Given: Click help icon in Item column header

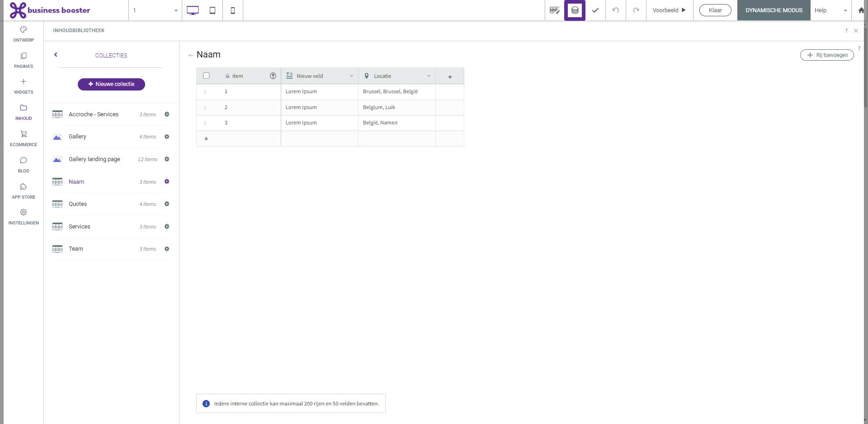Looking at the screenshot, I should 273,76.
